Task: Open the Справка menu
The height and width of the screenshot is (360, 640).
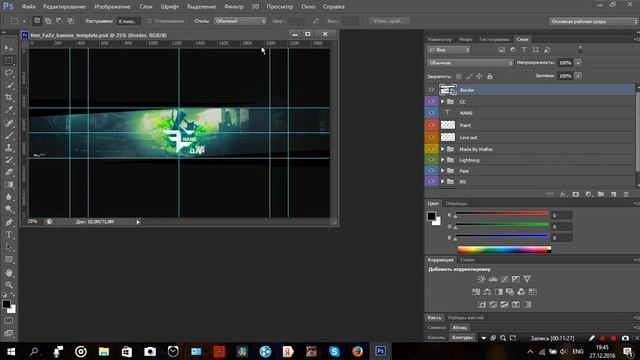Action: click(x=333, y=7)
